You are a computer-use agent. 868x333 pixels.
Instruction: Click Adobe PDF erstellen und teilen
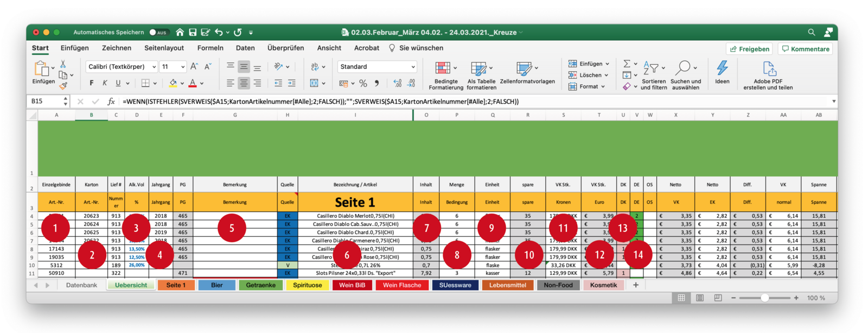point(768,75)
